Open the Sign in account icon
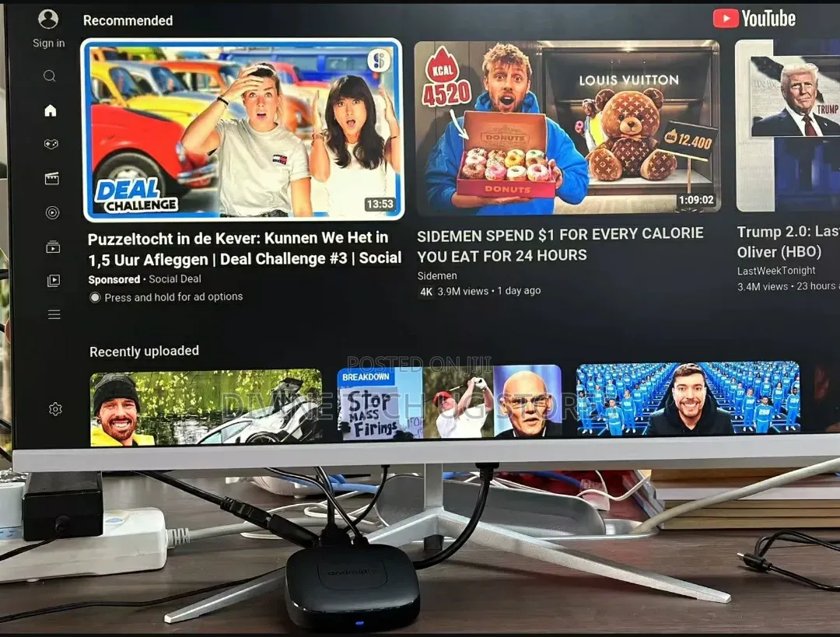The image size is (840, 637). coord(48,19)
